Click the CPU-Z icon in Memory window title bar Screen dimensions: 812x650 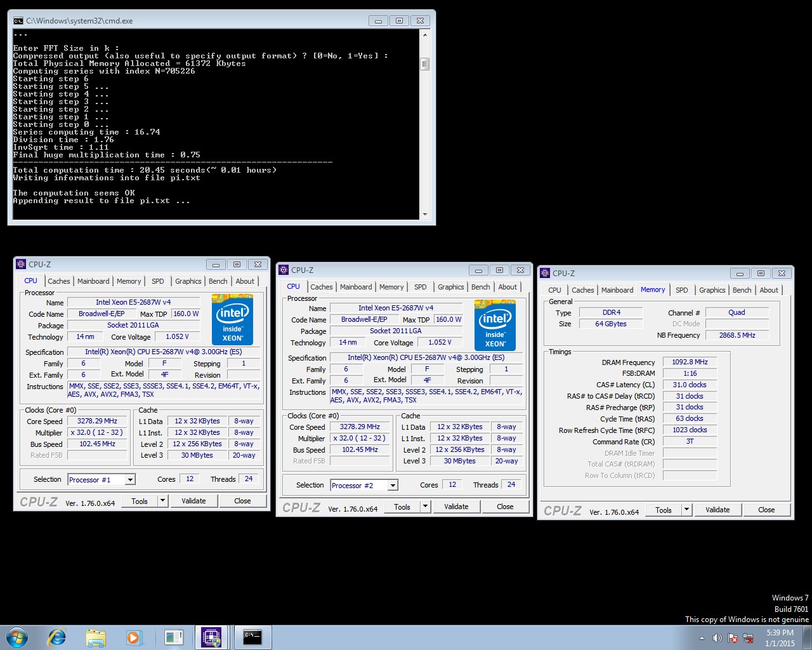545,273
